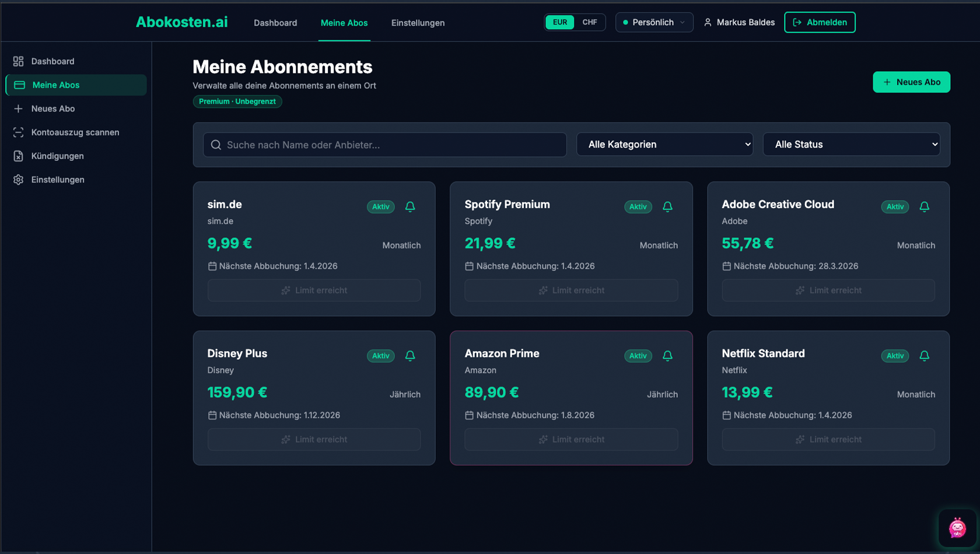Viewport: 980px width, 554px height.
Task: Click the search field for name or provider
Action: coord(385,145)
